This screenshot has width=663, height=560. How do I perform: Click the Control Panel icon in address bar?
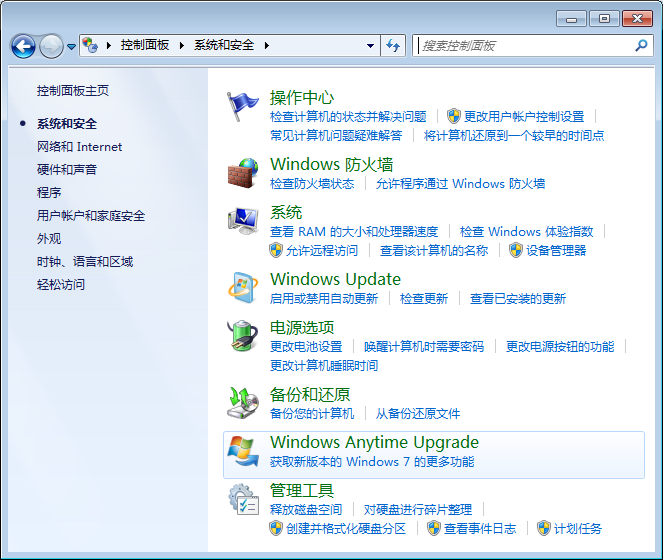[x=90, y=45]
